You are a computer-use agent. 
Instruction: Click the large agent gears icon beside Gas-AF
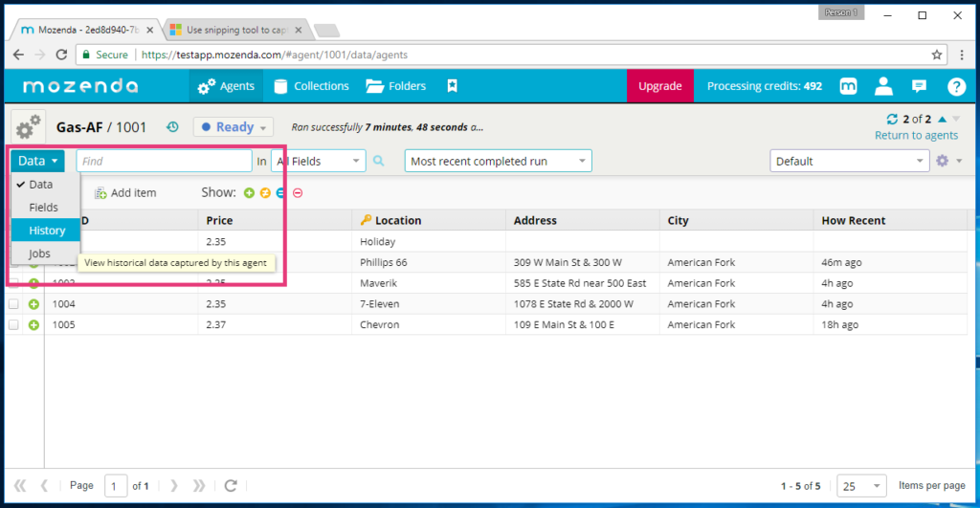click(x=29, y=126)
